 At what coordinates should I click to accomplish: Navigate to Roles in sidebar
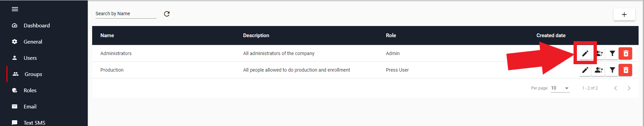click(x=30, y=90)
